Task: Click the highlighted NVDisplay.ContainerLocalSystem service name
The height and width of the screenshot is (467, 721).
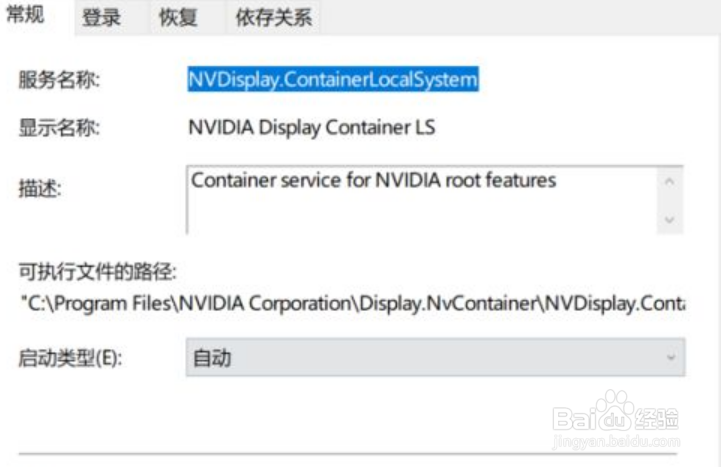Action: [x=334, y=79]
